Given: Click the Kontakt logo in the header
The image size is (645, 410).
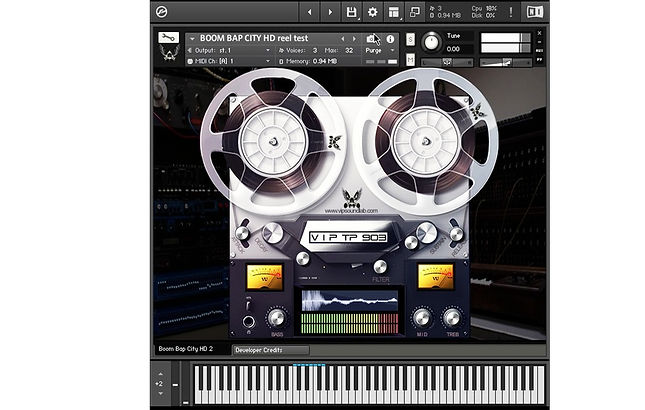Looking at the screenshot, I should (162, 12).
